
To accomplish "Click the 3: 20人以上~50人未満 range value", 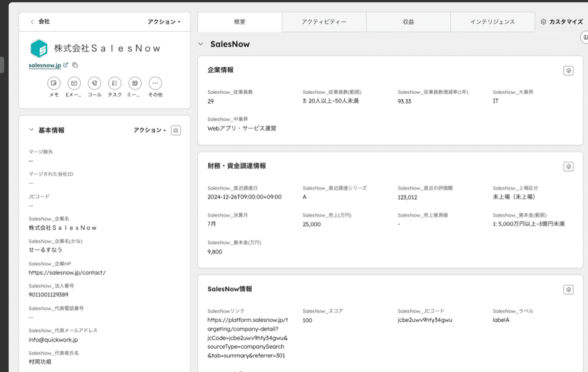I will pos(331,101).
